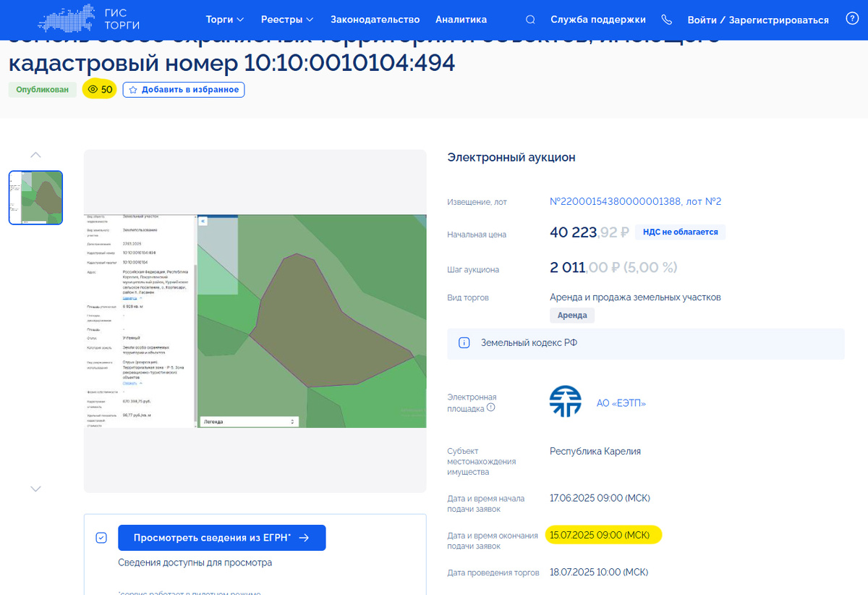This screenshot has height=595, width=868.
Task: Click the GIS Torgi logo
Action: click(90, 20)
